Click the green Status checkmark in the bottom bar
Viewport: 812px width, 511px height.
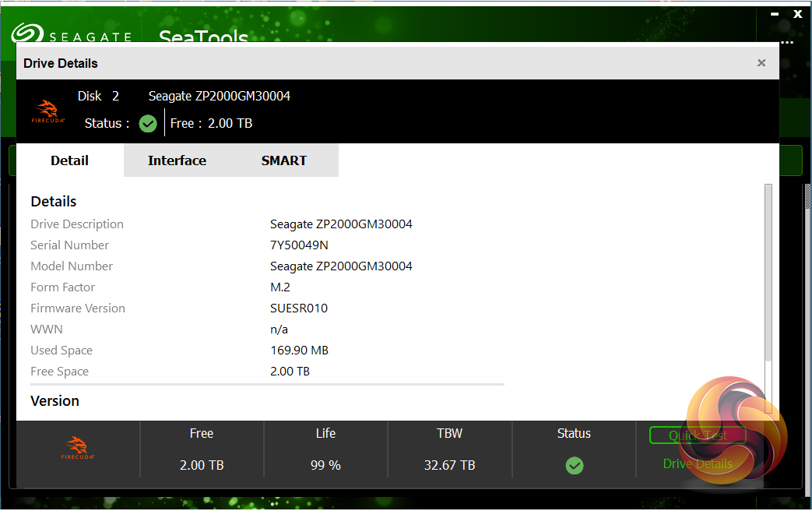coord(575,465)
